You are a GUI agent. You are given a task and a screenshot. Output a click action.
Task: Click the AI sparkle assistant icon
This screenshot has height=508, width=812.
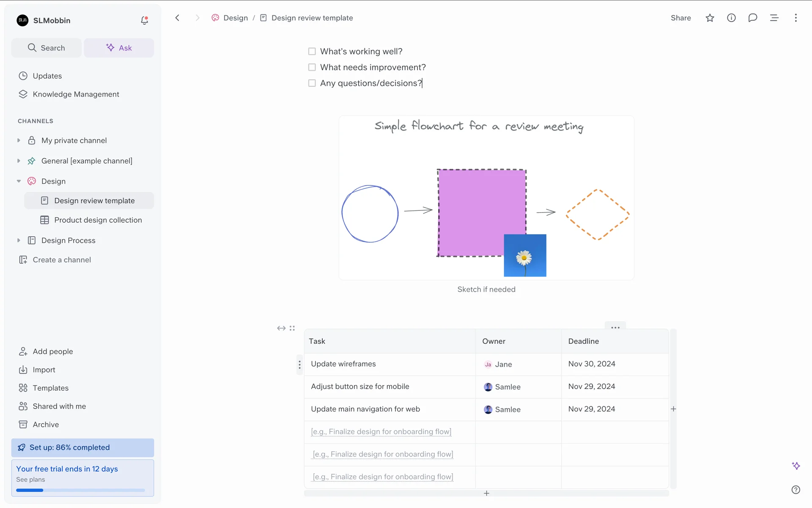click(x=796, y=466)
